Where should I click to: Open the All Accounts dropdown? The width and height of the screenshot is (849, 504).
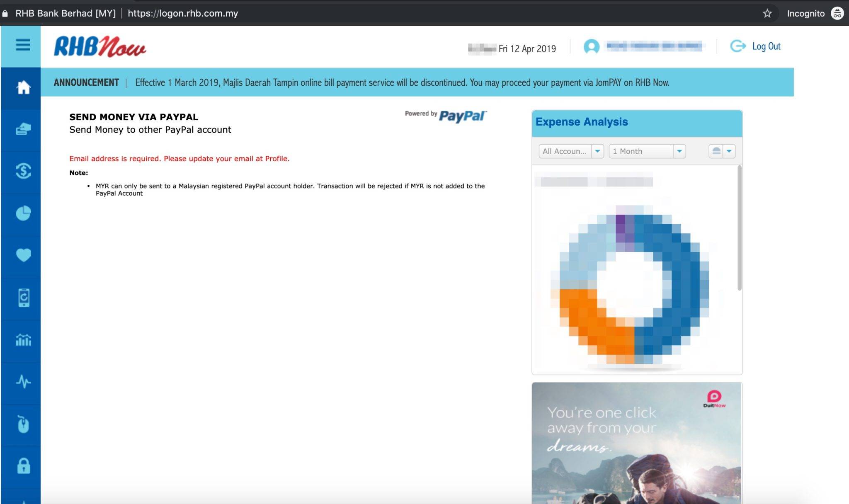(x=571, y=151)
